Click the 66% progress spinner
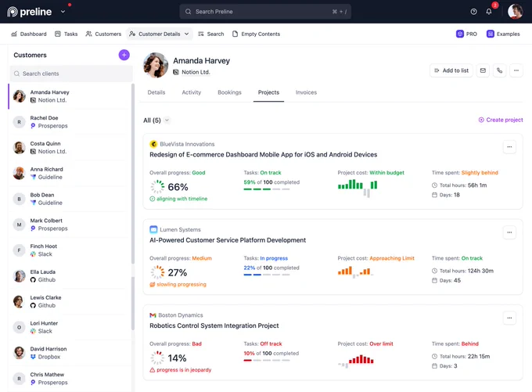The width and height of the screenshot is (532, 392). click(157, 187)
